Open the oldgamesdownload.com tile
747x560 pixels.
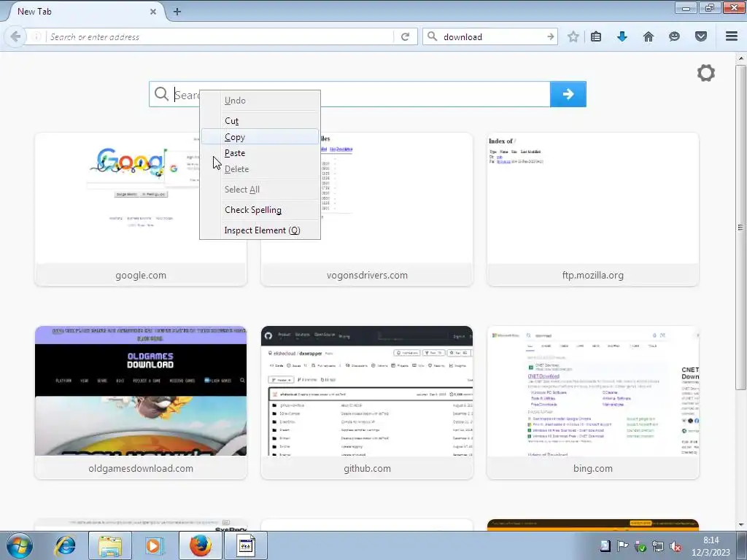141,402
